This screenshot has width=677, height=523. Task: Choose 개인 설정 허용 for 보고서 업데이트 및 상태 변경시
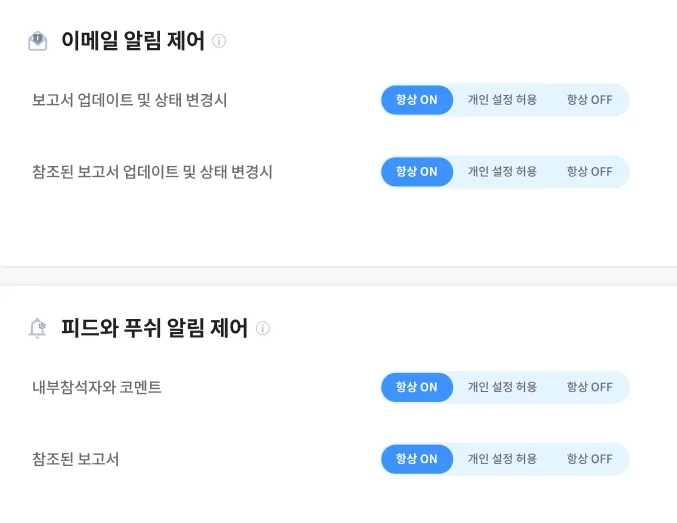click(502, 100)
